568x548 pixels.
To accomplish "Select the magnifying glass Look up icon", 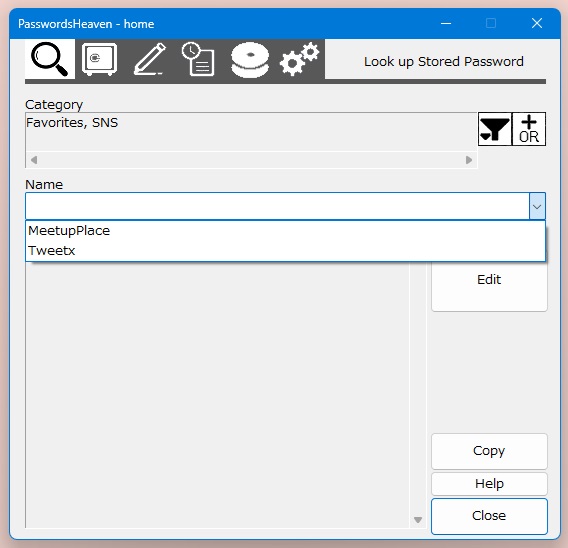I will click(x=50, y=59).
